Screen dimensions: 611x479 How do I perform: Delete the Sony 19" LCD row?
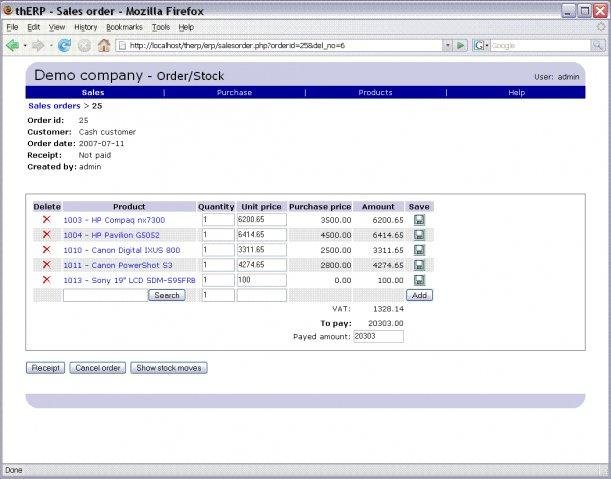[x=46, y=279]
